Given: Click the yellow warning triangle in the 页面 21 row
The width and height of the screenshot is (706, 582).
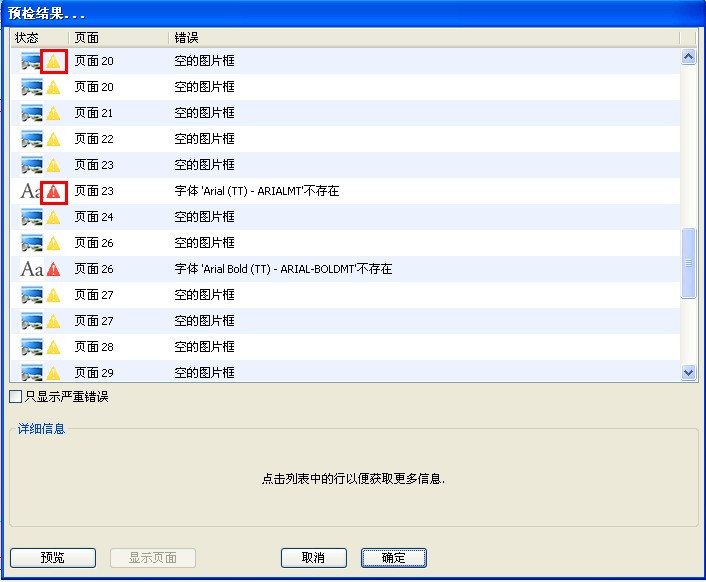Looking at the screenshot, I should pos(53,113).
